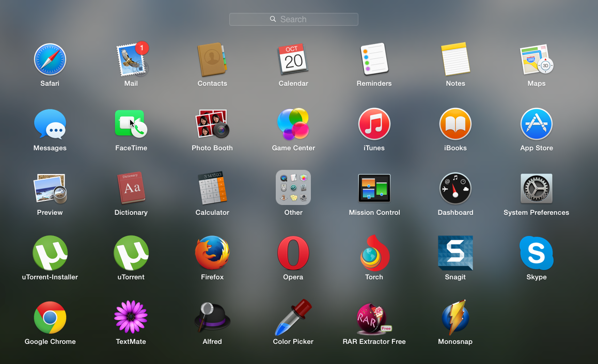Expand the Other apps folder
This screenshot has width=598, height=364.
coord(293,188)
